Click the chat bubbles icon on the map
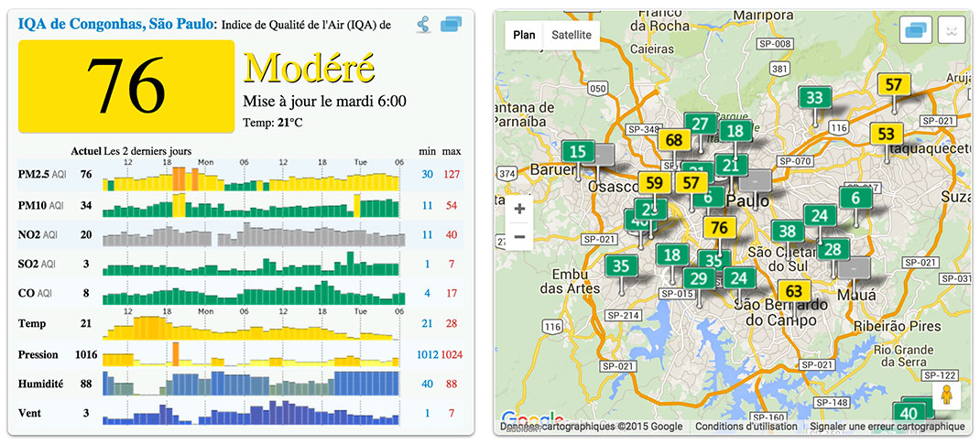Image resolution: width=980 pixels, height=444 pixels. [917, 30]
